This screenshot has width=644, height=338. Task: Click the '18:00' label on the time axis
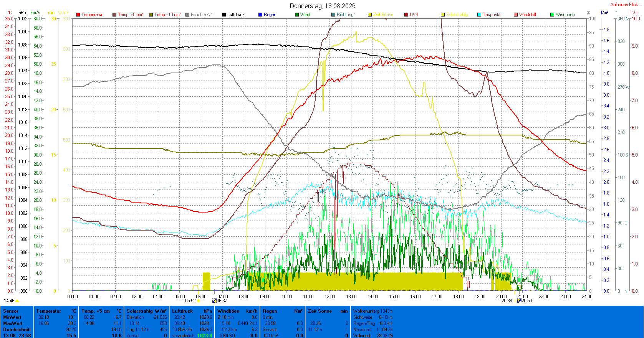(459, 296)
